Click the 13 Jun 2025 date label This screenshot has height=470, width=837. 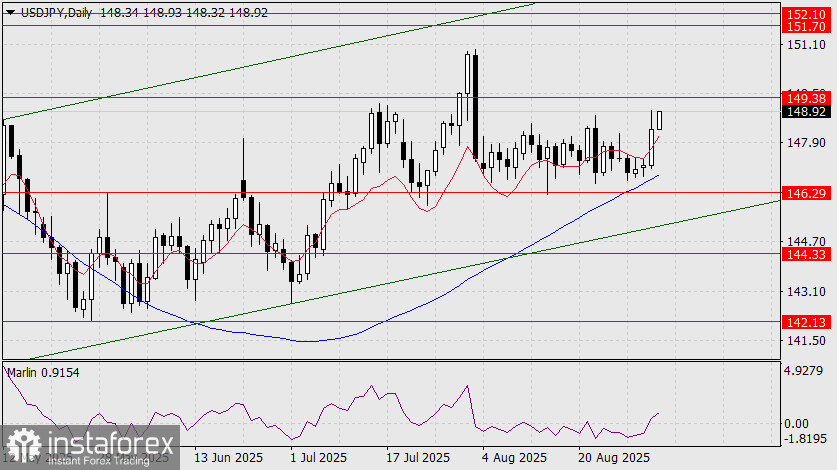pyautogui.click(x=228, y=458)
